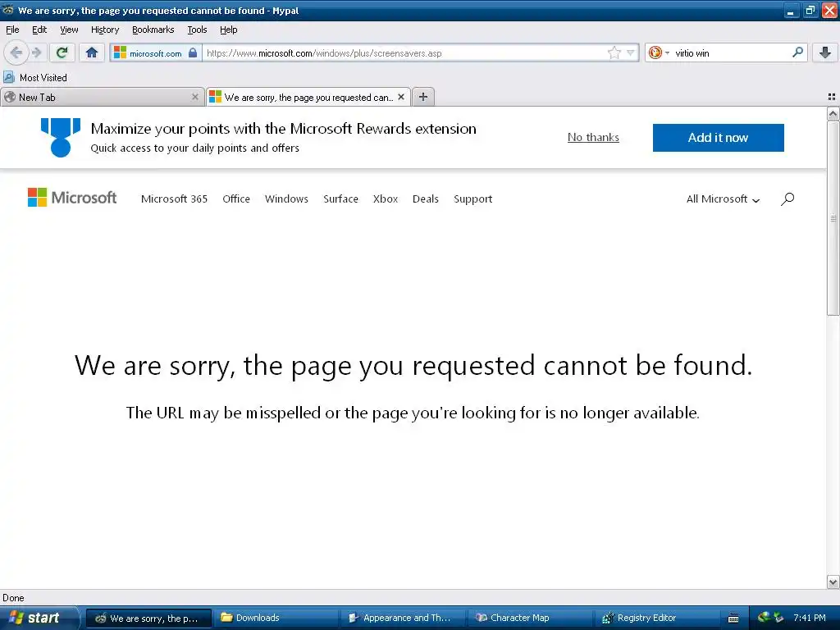Click the Done status bar text
Viewport: 840px width, 630px height.
tap(13, 598)
